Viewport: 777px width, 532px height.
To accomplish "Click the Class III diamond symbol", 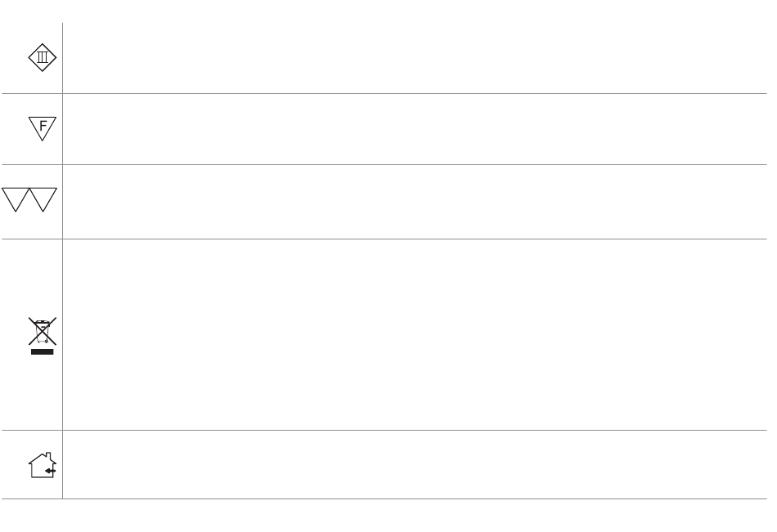I will [x=44, y=57].
